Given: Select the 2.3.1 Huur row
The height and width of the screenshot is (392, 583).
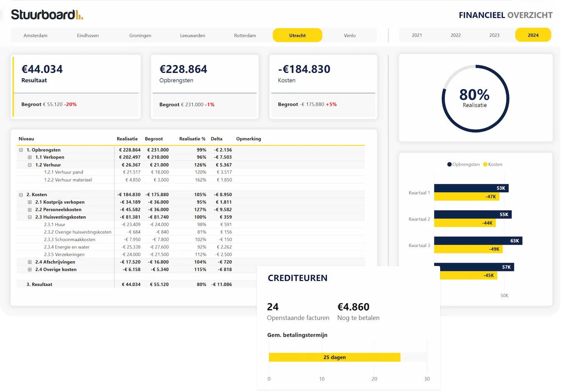Looking at the screenshot, I should click(191, 224).
